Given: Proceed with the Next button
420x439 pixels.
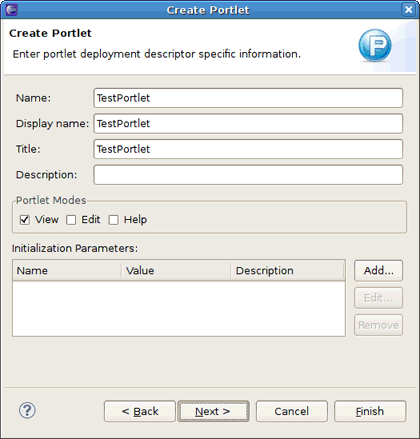Looking at the screenshot, I should pyautogui.click(x=213, y=411).
